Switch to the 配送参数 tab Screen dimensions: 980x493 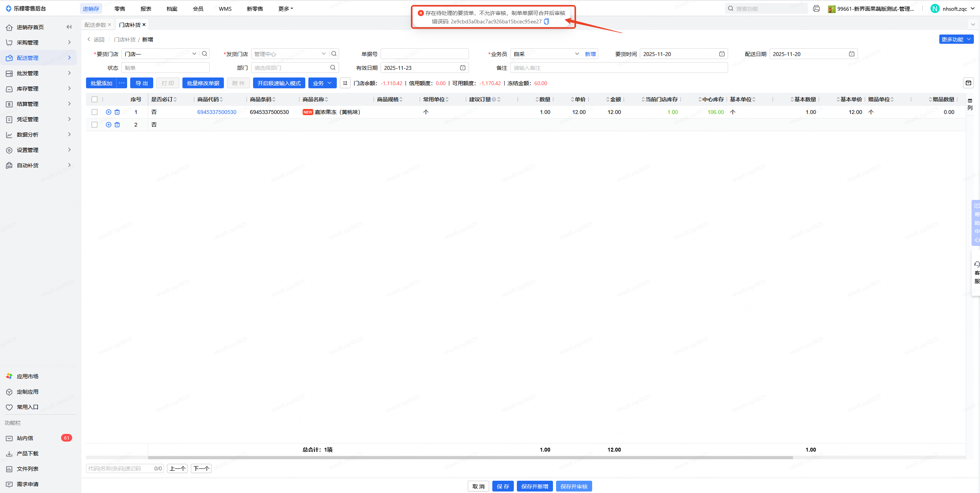tap(95, 25)
